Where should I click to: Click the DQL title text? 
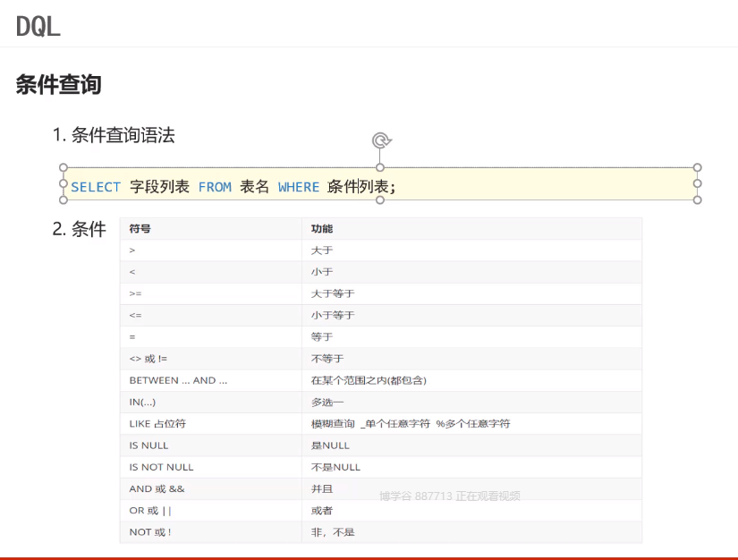click(38, 26)
